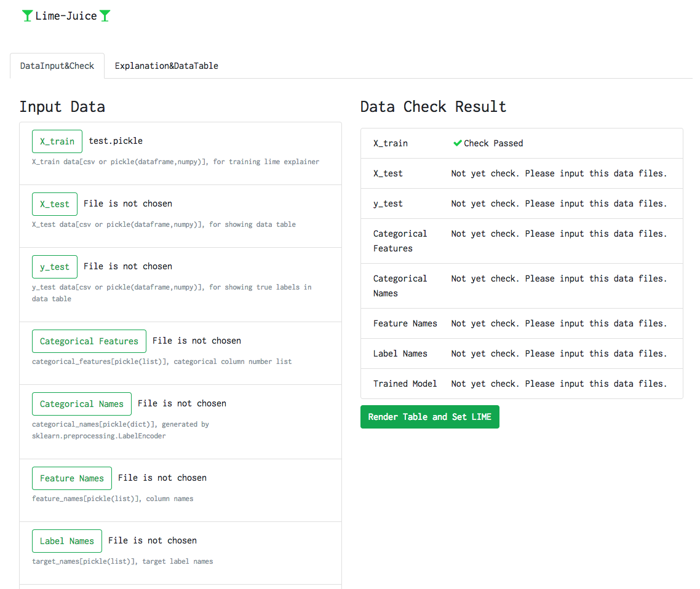Click the Label Names row label in results
Viewport: 700px width, 589px height.
click(400, 354)
